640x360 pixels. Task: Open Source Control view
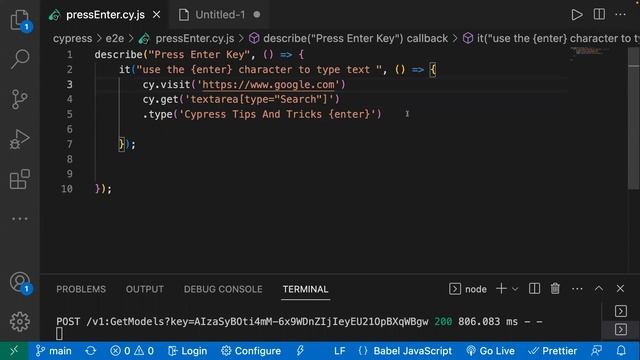20,99
